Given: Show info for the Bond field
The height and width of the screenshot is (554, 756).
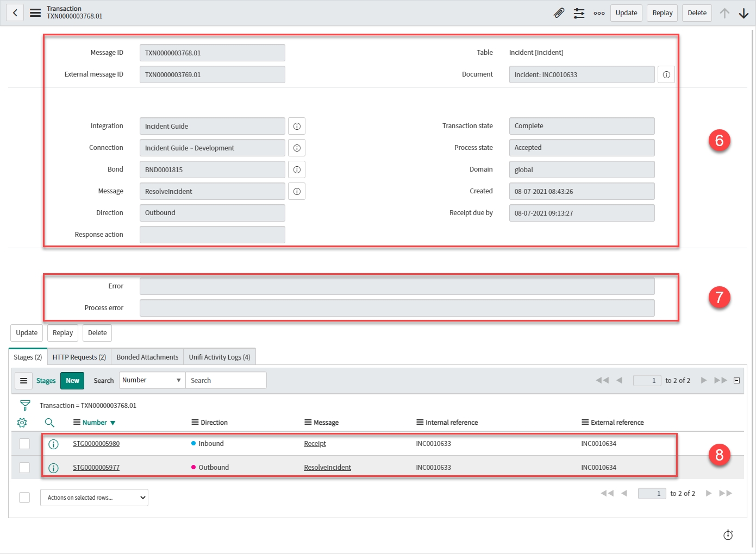Looking at the screenshot, I should pos(297,169).
